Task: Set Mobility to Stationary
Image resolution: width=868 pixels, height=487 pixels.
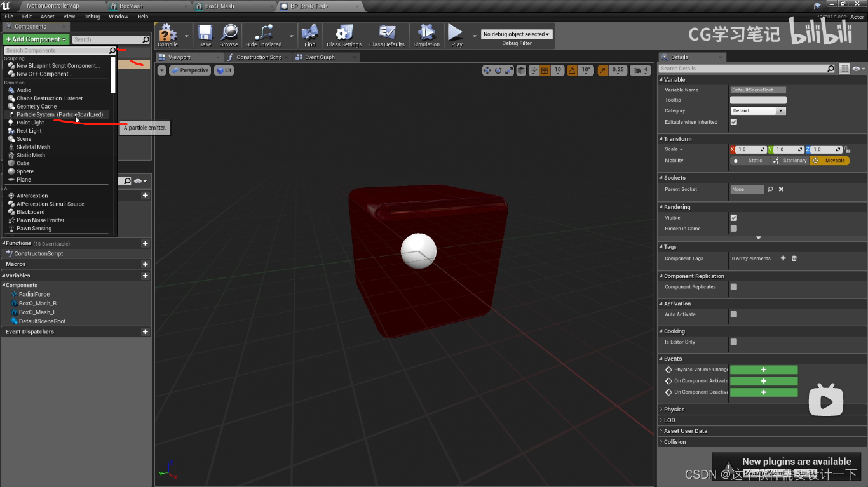Action: 790,161
